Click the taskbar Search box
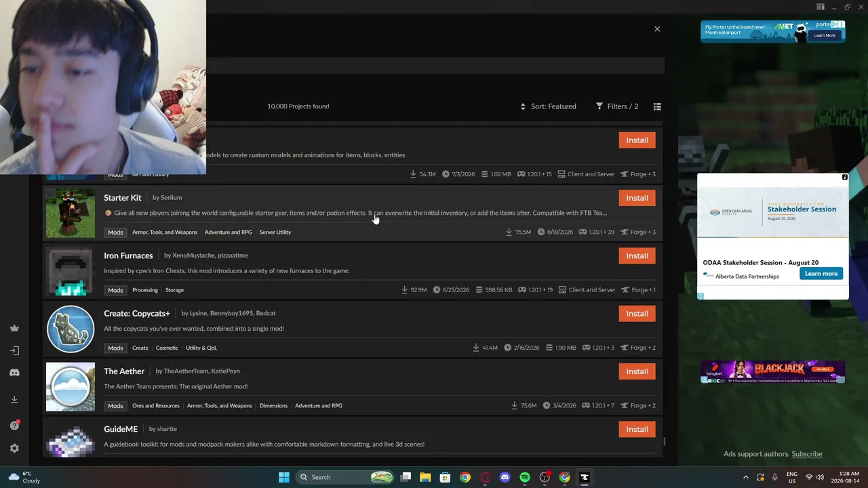This screenshot has height=488, width=868. pyautogui.click(x=346, y=477)
